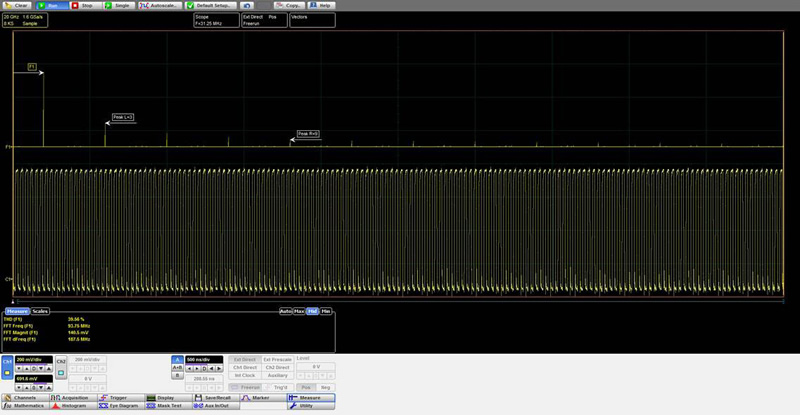Click the Copy toolbar button
800x415 pixels.
pos(289,5)
